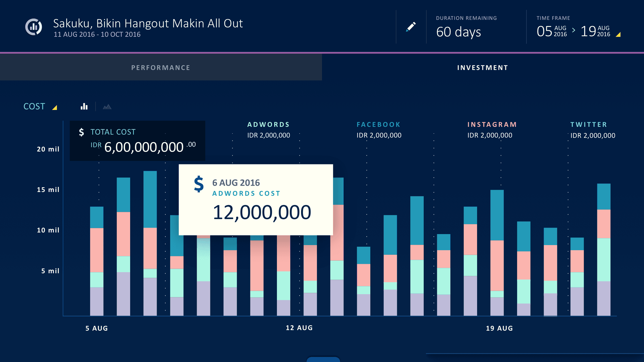Click the pencil edit icon
Image resolution: width=644 pixels, height=362 pixels.
411,27
